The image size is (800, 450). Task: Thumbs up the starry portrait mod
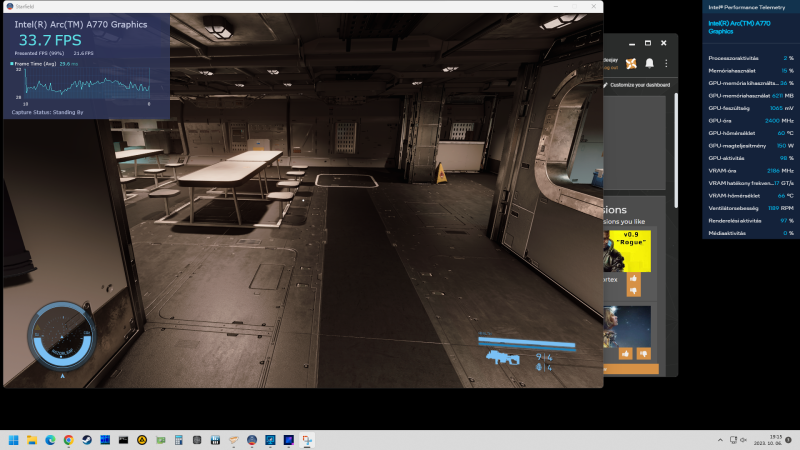pos(626,353)
